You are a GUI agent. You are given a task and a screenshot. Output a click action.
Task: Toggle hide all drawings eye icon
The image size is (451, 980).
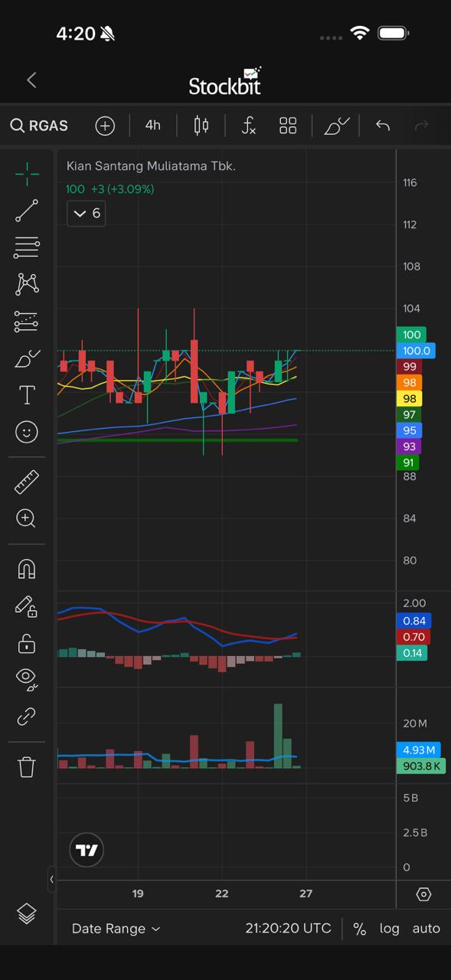click(27, 678)
